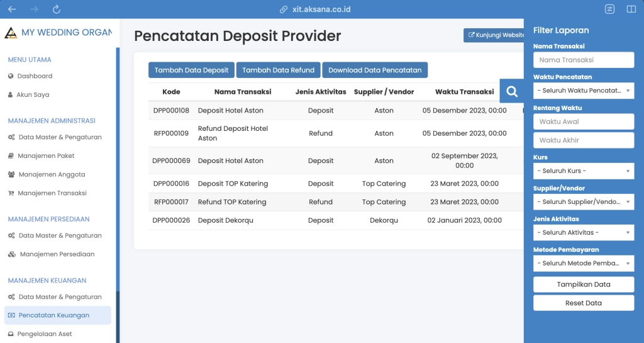Expand the Supplier/Vendor dropdown
This screenshot has height=343, width=644.
[x=583, y=202]
